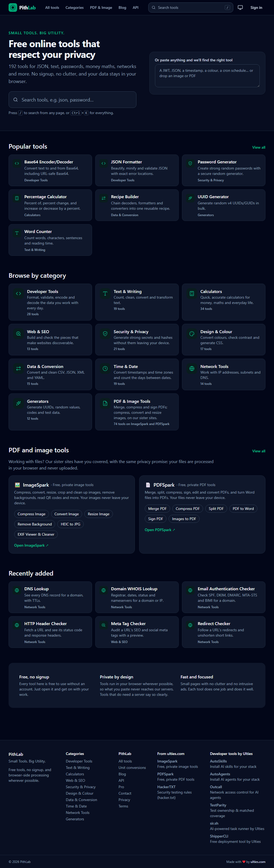Click View all next to PDF and image tools
Screen dimensions: 274x868
[x=258, y=451]
